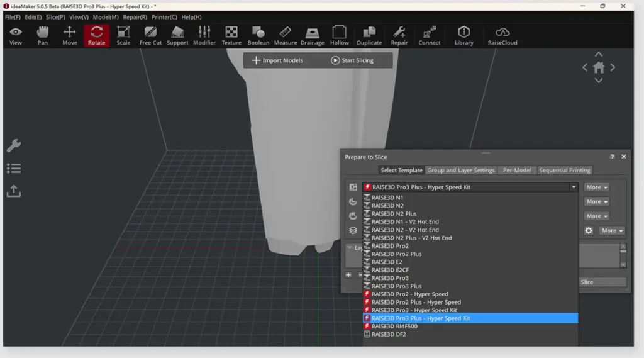Activate the Move tool
This screenshot has height=358, width=644.
tap(70, 36)
